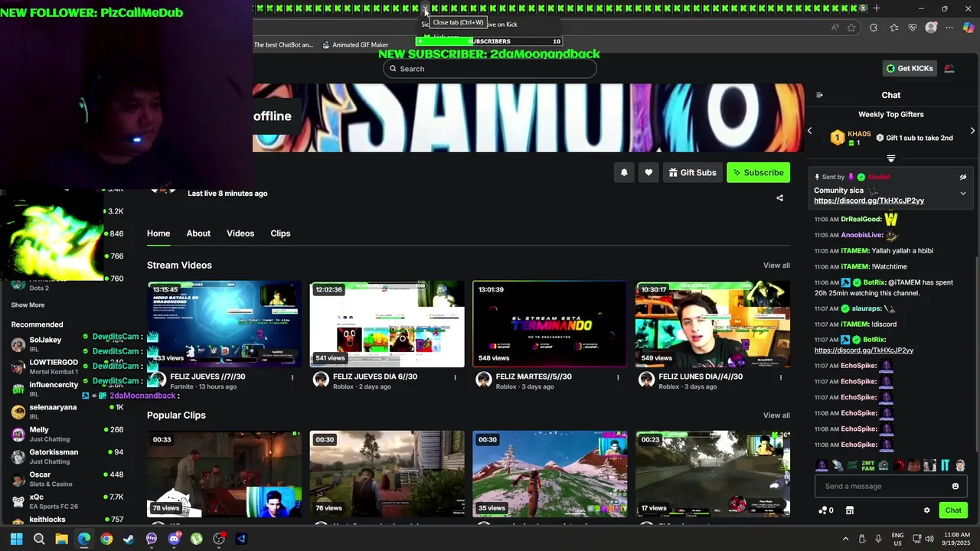Image resolution: width=980 pixels, height=551 pixels.
Task: Click the Gift Subs button
Action: click(691, 173)
